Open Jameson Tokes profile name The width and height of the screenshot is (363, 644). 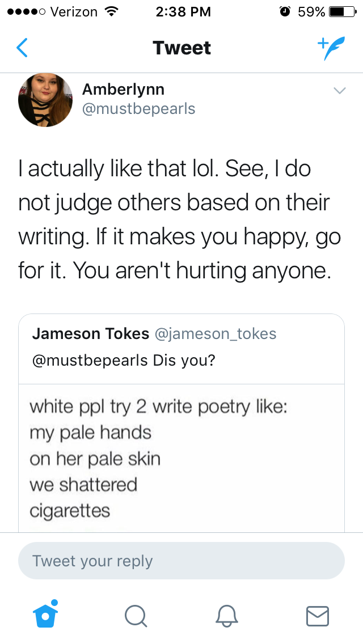(90, 333)
